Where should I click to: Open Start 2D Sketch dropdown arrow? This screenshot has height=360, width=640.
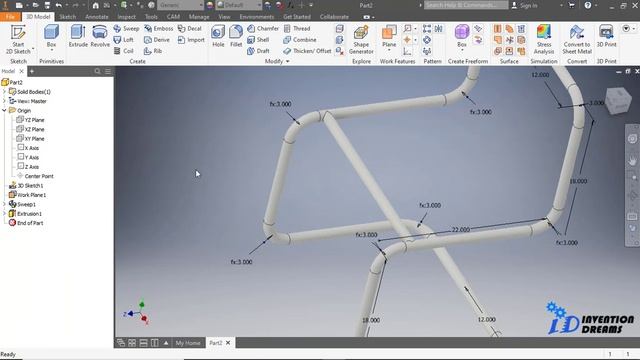33,50
